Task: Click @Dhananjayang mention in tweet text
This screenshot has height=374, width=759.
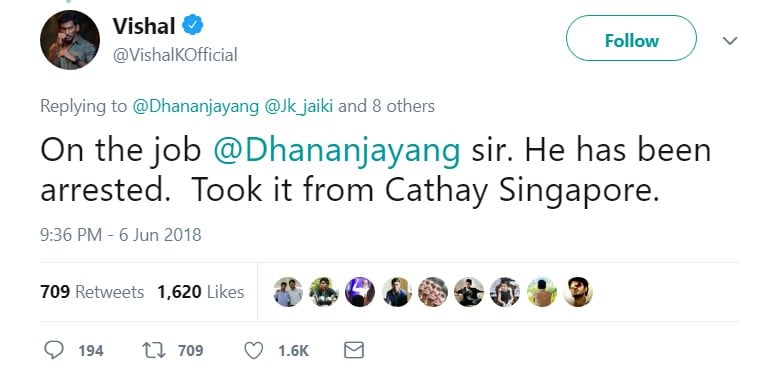Action: tap(336, 151)
